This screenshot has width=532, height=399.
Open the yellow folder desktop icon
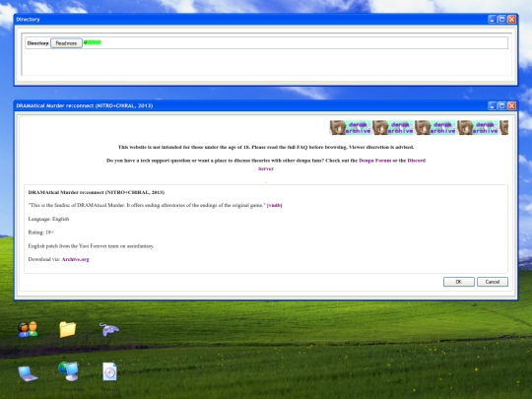pyautogui.click(x=68, y=329)
